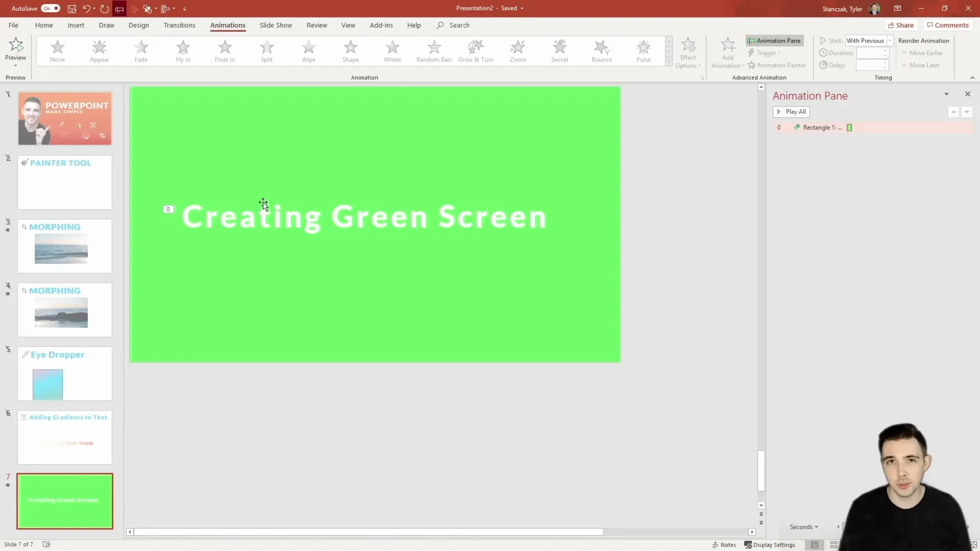The image size is (980, 551).
Task: Open Customize Quick Access Toolbar dropdown
Action: click(184, 9)
